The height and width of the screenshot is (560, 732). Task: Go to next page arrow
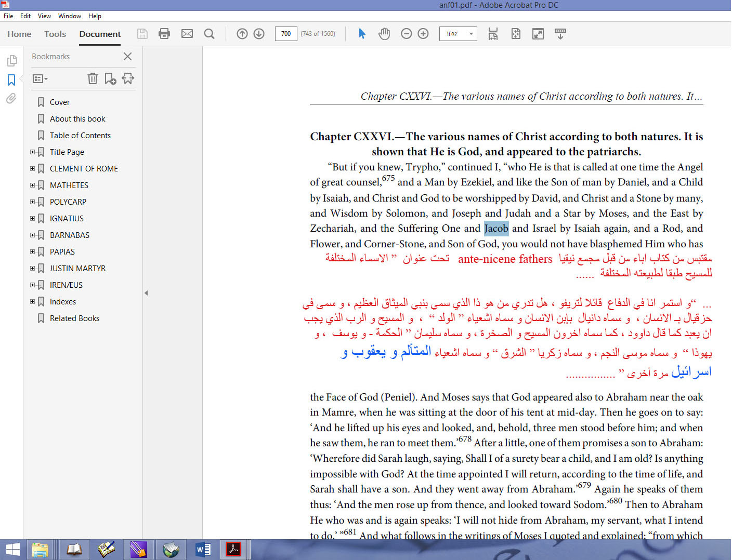click(x=259, y=34)
